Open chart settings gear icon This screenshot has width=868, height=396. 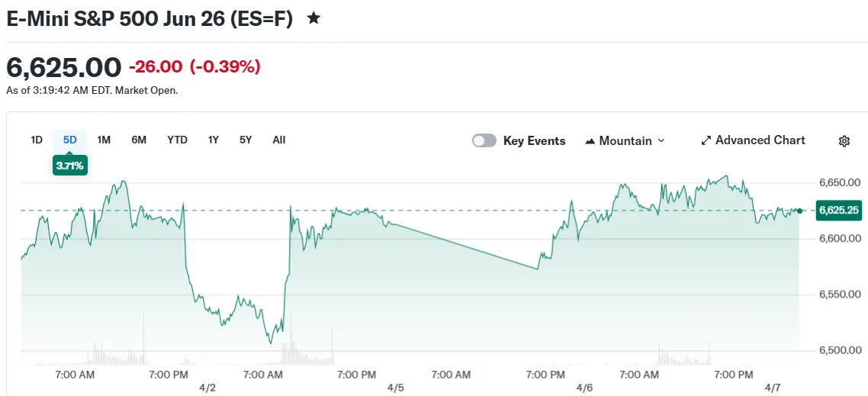click(x=844, y=141)
